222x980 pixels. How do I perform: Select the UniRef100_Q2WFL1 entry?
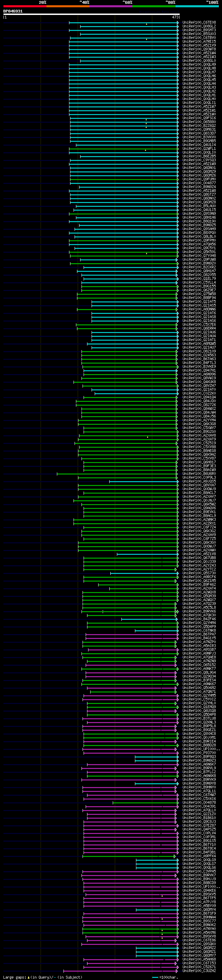pos(199,149)
